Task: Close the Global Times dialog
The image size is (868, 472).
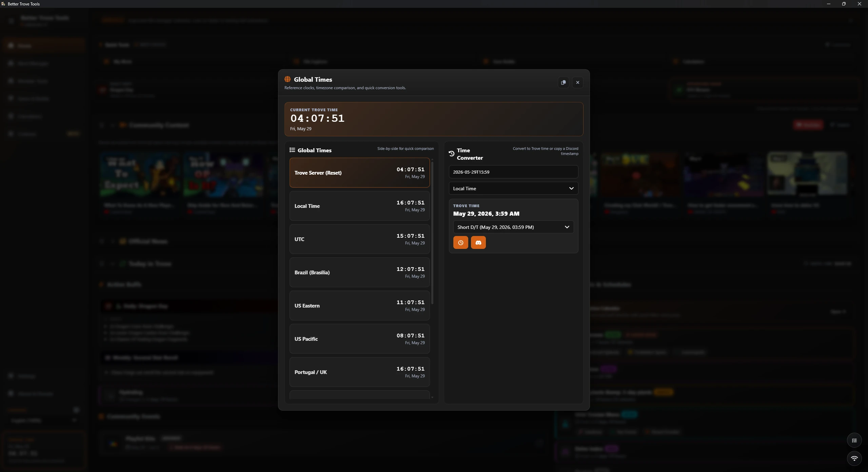Action: pyautogui.click(x=577, y=82)
